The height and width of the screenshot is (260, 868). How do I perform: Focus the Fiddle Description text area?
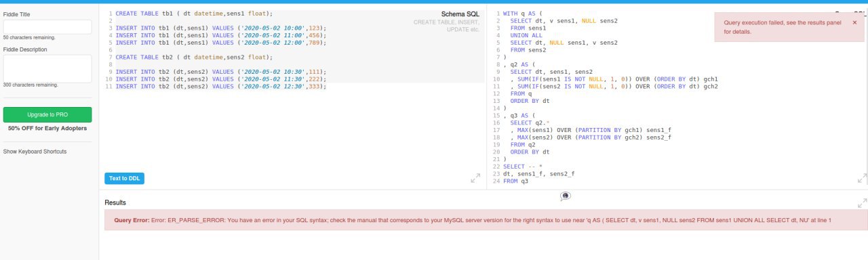pyautogui.click(x=47, y=68)
